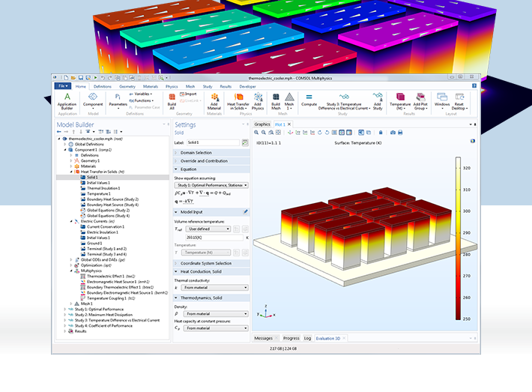
Task: Click the camera snapshot icon in graphics toolbar
Action: 393,133
